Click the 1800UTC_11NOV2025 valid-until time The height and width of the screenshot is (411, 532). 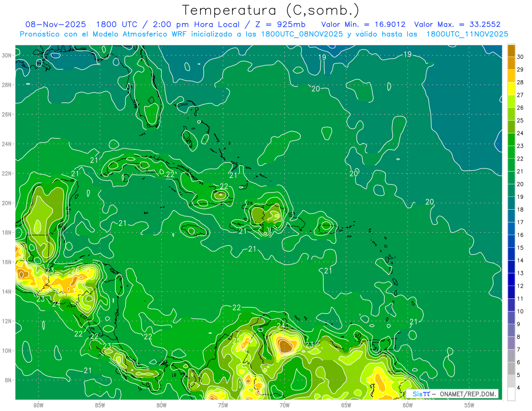(x=467, y=34)
